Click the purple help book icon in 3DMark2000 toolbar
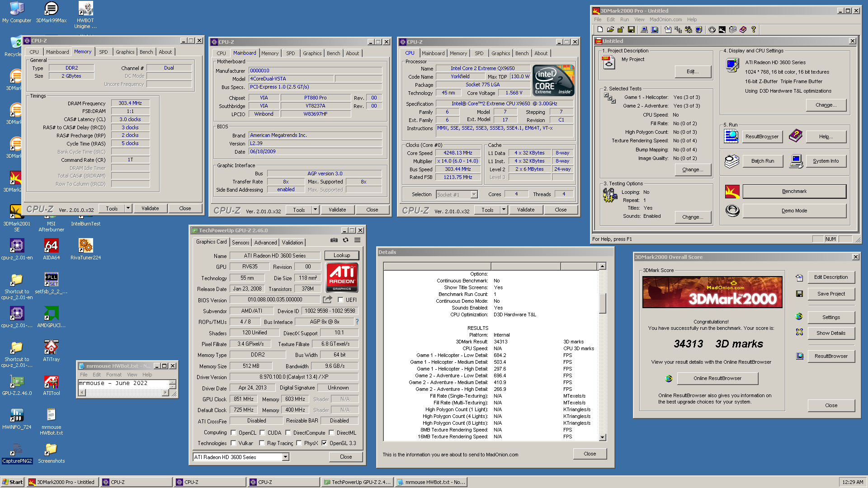868x488 pixels. pyautogui.click(x=743, y=29)
